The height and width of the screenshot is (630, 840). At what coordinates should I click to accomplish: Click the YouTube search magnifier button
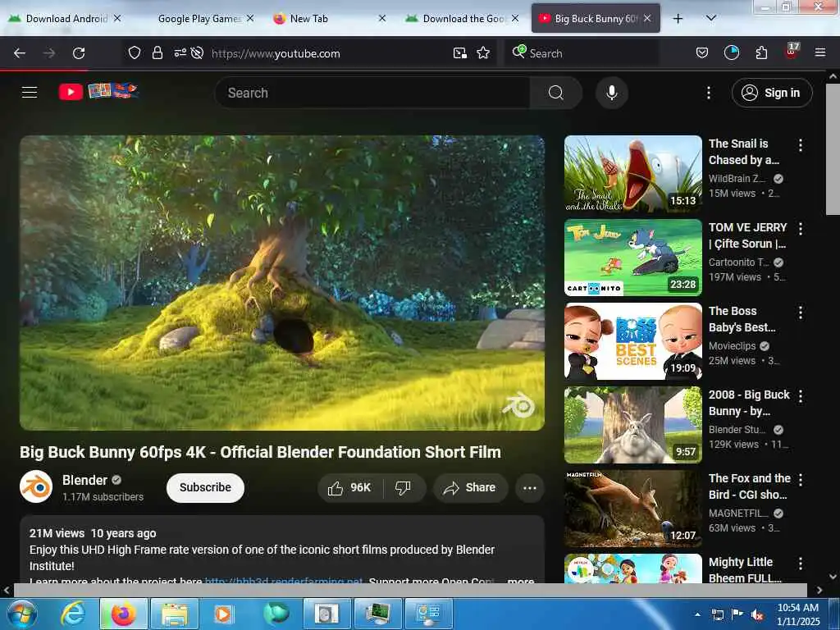[555, 93]
